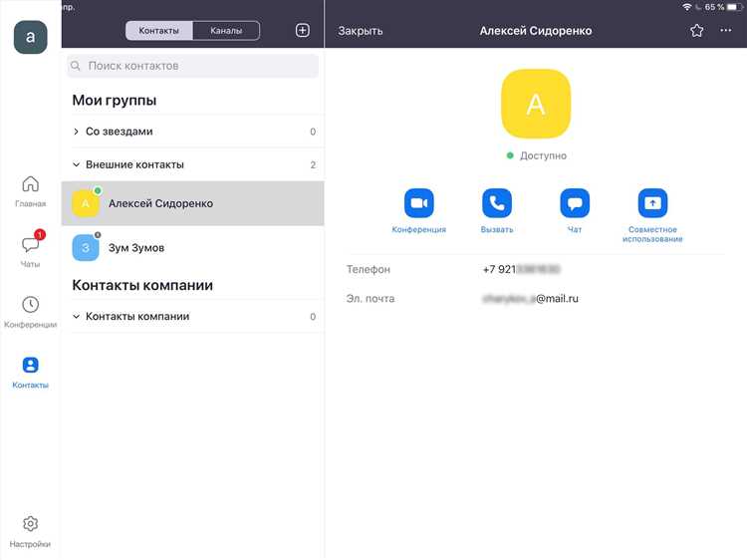Open Настройки gear icon
This screenshot has width=747, height=560.
(31, 524)
